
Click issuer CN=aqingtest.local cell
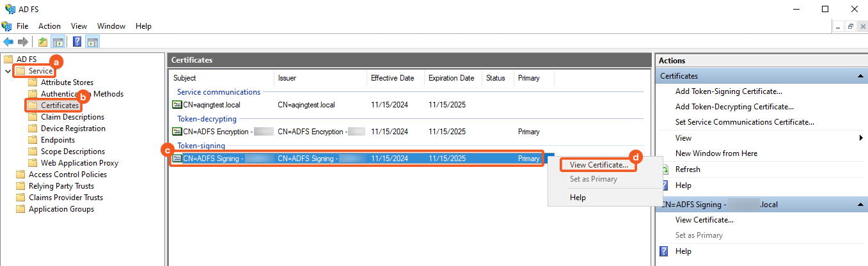point(306,104)
